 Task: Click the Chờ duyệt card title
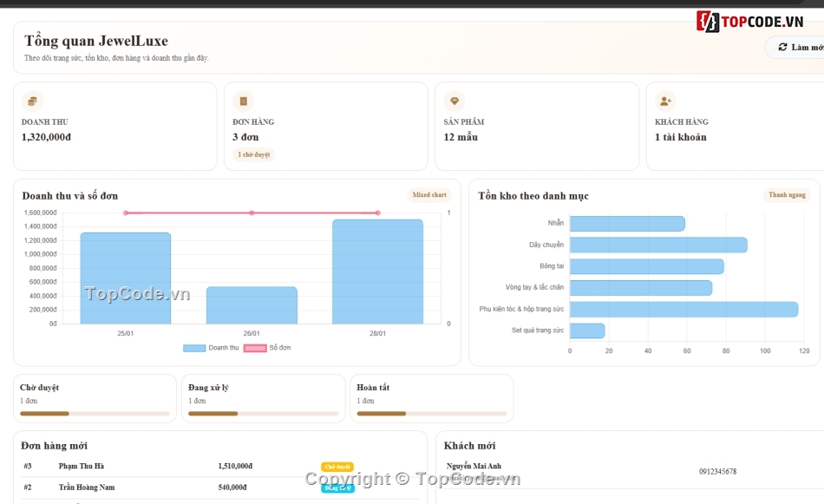39,388
